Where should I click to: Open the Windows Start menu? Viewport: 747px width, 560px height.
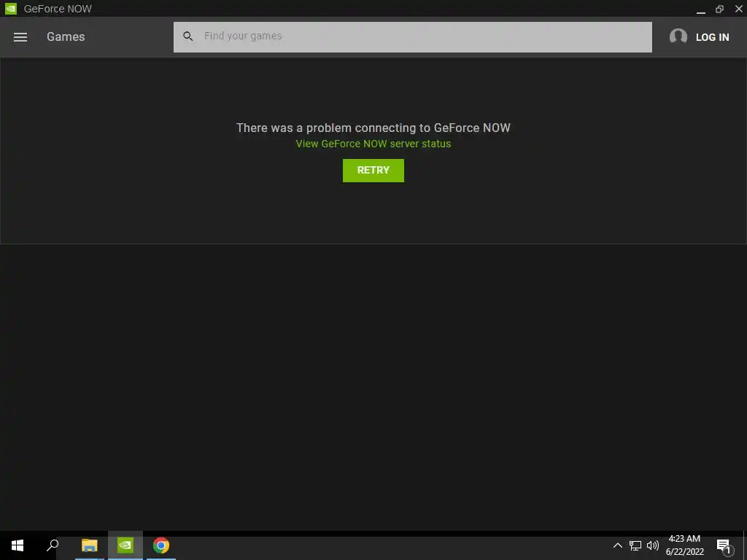[x=18, y=545]
